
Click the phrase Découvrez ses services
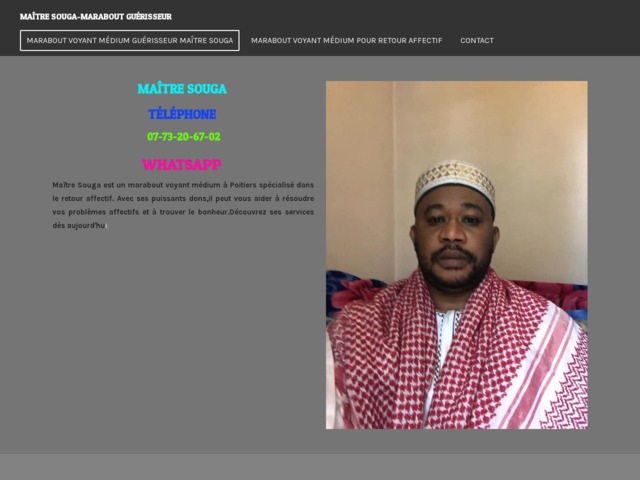[x=271, y=212]
